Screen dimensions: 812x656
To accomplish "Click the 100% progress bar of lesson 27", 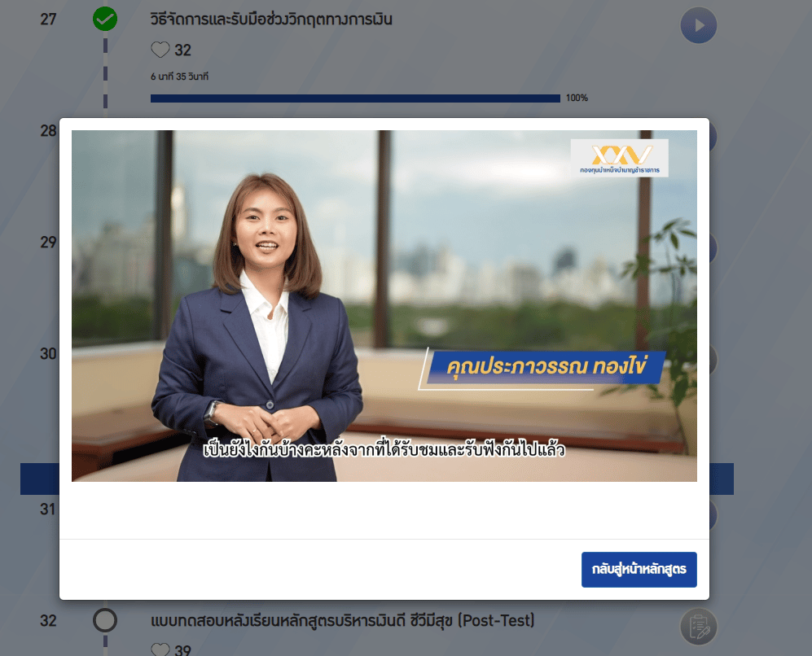I will 355,98.
